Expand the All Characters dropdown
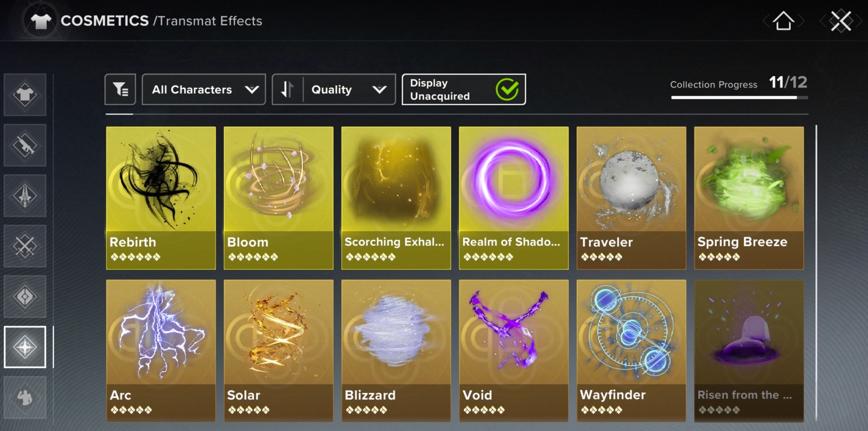868x431 pixels. click(204, 89)
